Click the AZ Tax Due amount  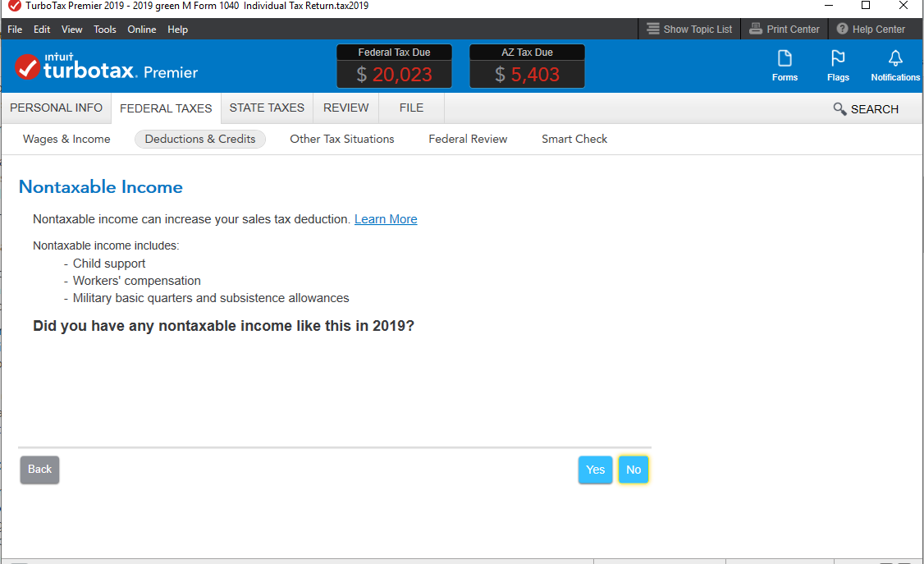pyautogui.click(x=527, y=74)
